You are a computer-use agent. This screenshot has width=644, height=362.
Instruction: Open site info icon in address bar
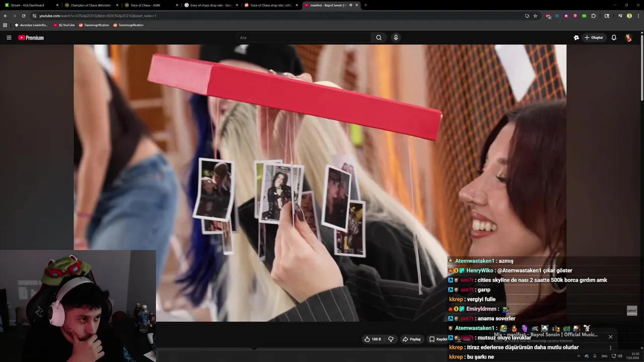34,16
